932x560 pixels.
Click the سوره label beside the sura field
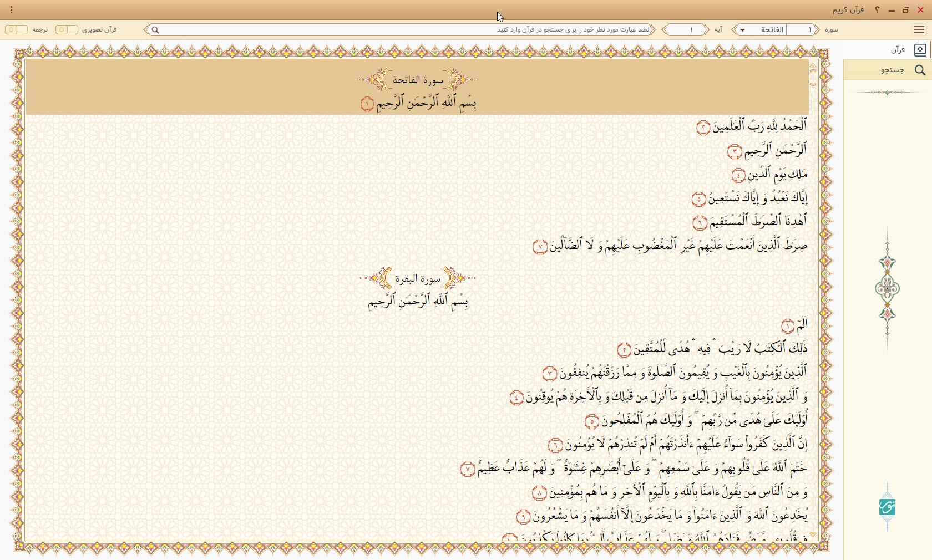(x=831, y=30)
